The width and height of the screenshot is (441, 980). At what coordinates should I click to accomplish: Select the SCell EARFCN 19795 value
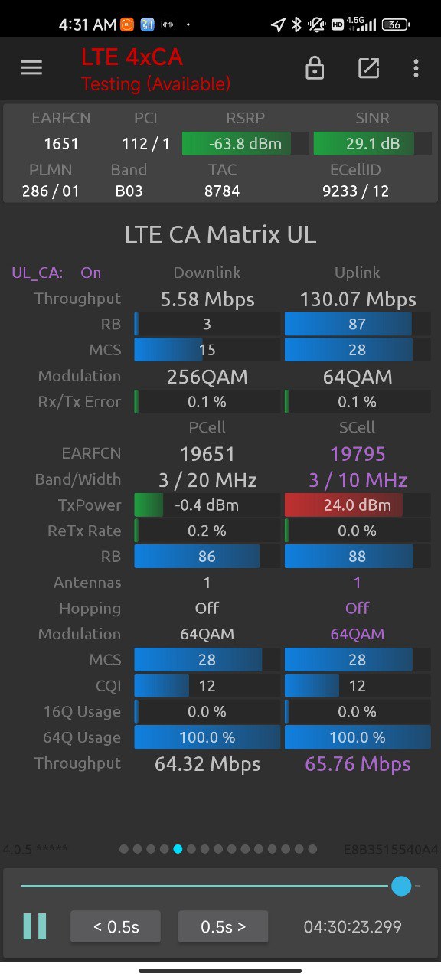tap(358, 454)
